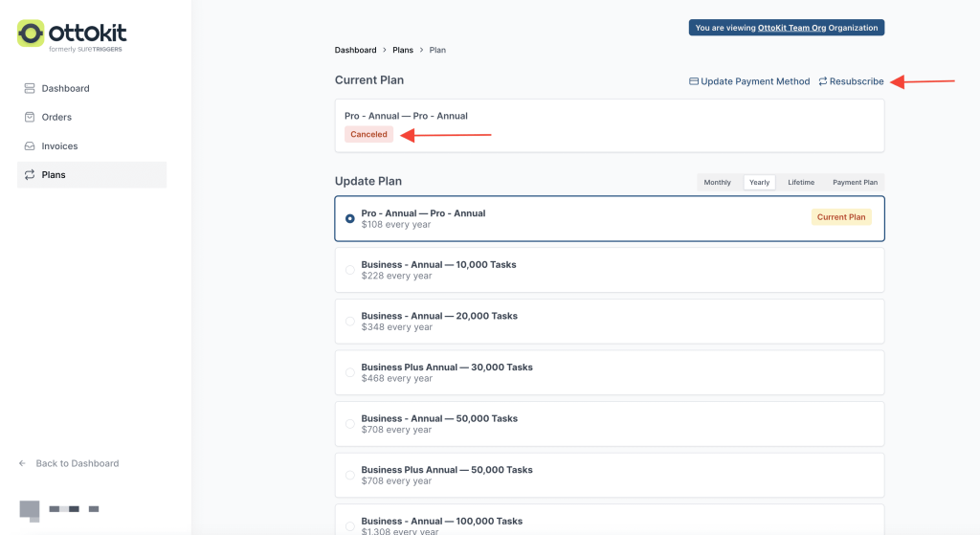Click the Resubscribe refresh icon
This screenshot has height=535, width=980.
tap(823, 81)
